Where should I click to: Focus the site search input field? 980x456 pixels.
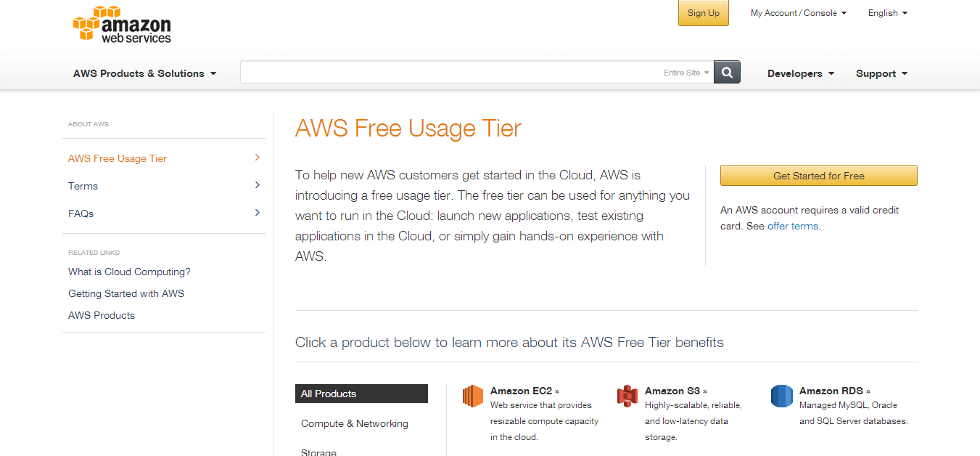tap(450, 72)
